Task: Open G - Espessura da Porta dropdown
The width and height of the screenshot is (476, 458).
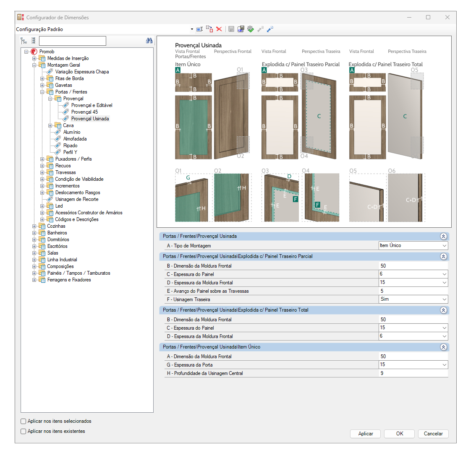Action: pyautogui.click(x=445, y=364)
